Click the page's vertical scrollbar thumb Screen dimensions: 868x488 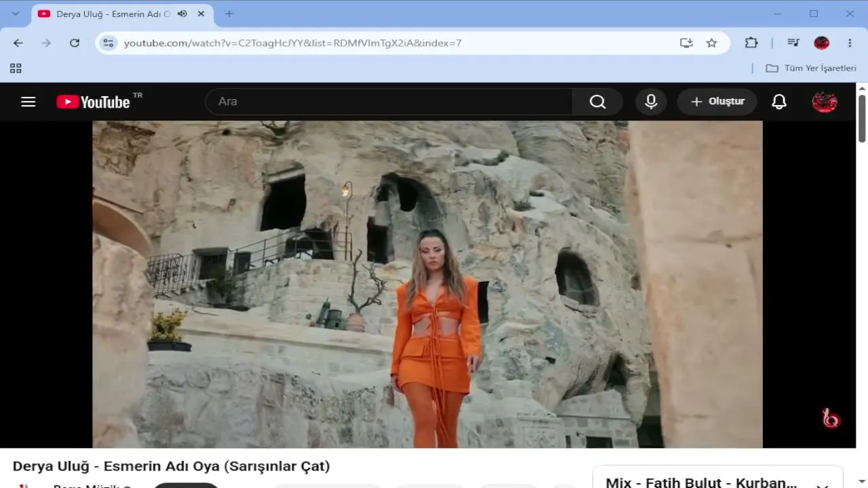862,119
